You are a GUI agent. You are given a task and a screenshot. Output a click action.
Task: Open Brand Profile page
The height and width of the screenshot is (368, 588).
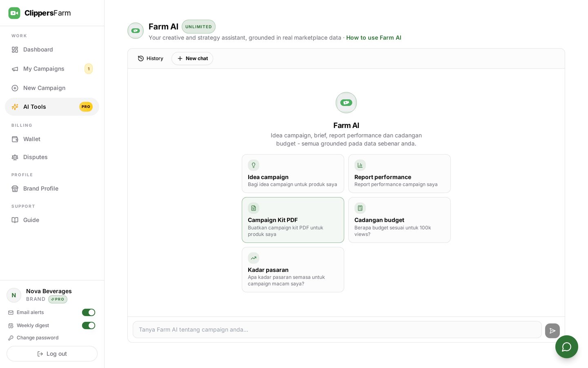click(52, 188)
